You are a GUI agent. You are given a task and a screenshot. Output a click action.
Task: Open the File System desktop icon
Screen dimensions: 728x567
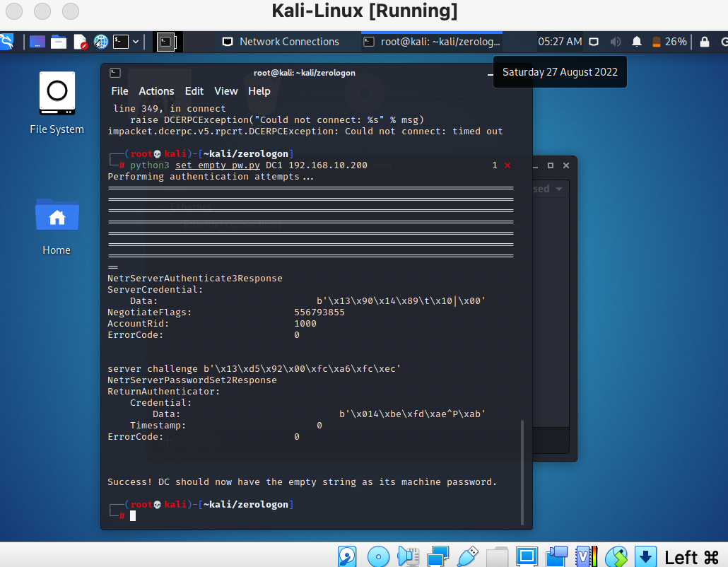[57, 103]
